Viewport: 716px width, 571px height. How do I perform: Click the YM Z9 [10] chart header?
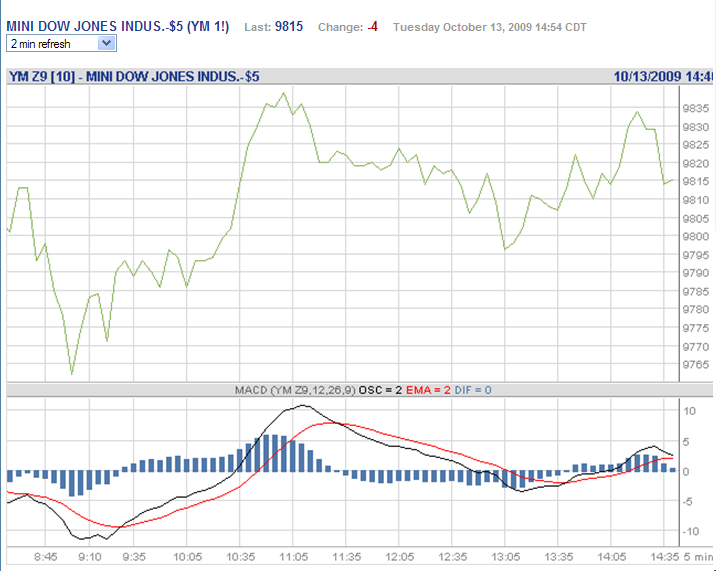[134, 76]
